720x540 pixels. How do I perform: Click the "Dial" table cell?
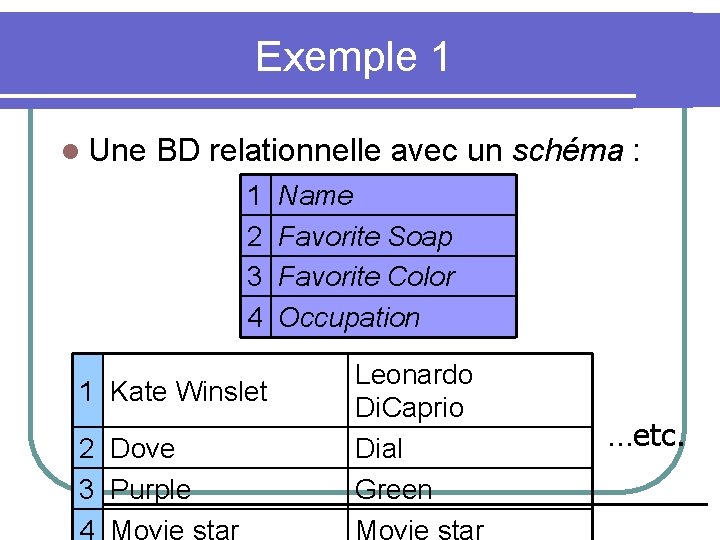click(x=379, y=449)
